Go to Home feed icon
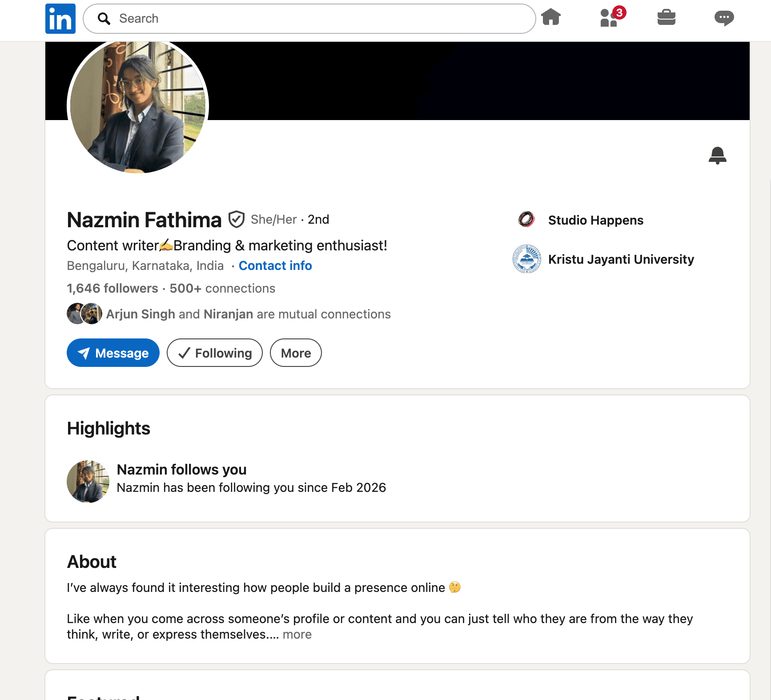The image size is (771, 700). coord(551,17)
